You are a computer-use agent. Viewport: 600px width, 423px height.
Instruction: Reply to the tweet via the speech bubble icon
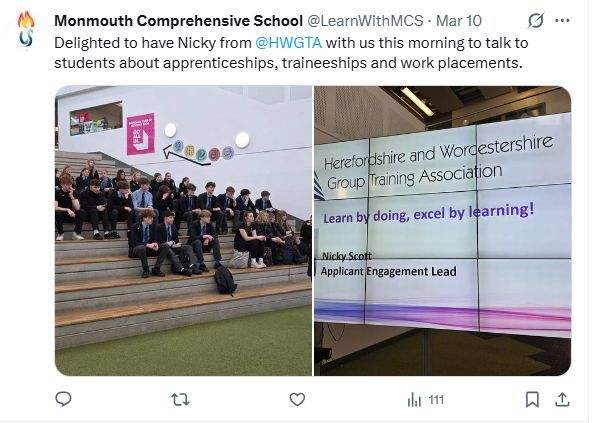coord(63,399)
